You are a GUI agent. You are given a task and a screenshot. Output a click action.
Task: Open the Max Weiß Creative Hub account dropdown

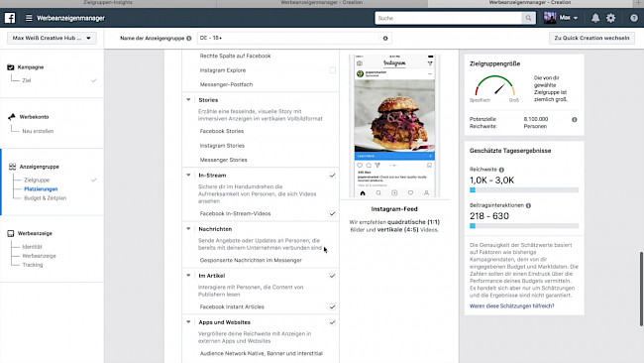(52, 39)
